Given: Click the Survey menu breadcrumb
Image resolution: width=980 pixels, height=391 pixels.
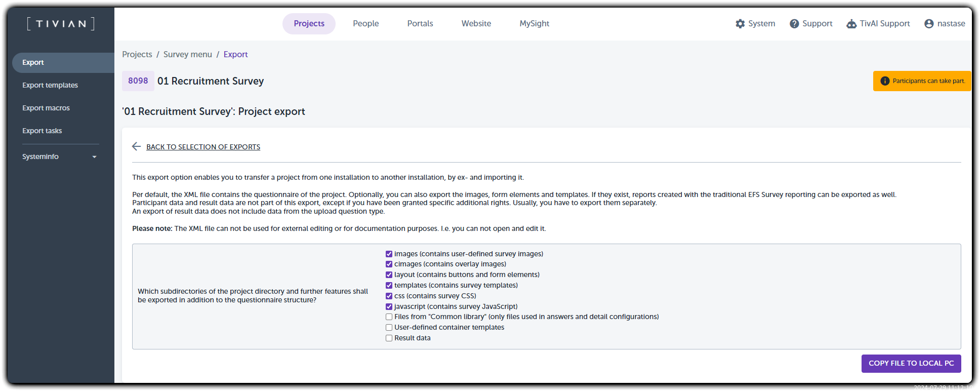Looking at the screenshot, I should pos(188,54).
